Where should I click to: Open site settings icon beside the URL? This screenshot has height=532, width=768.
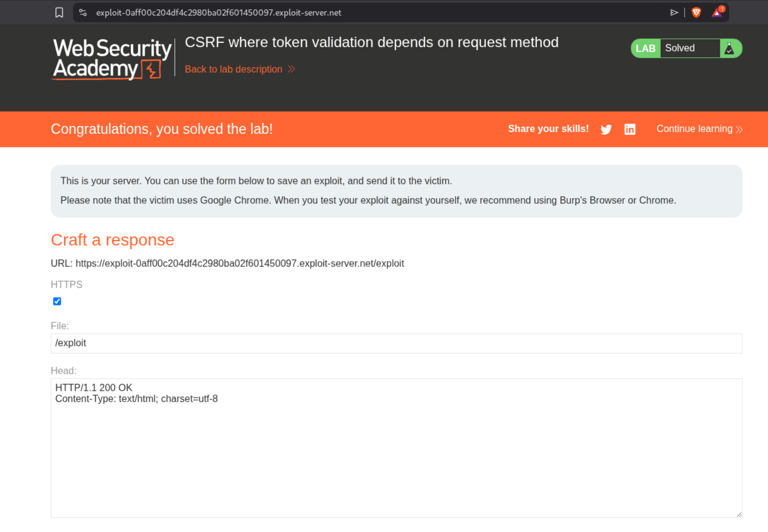point(83,13)
